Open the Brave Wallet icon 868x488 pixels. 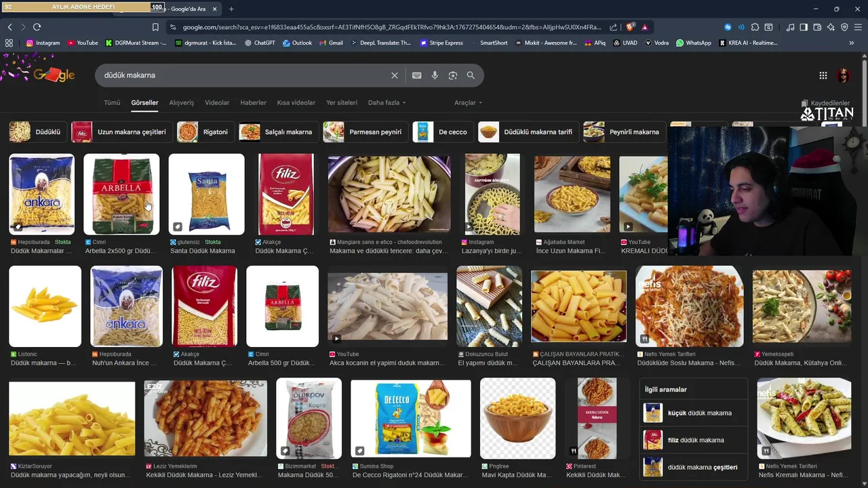[x=817, y=27]
